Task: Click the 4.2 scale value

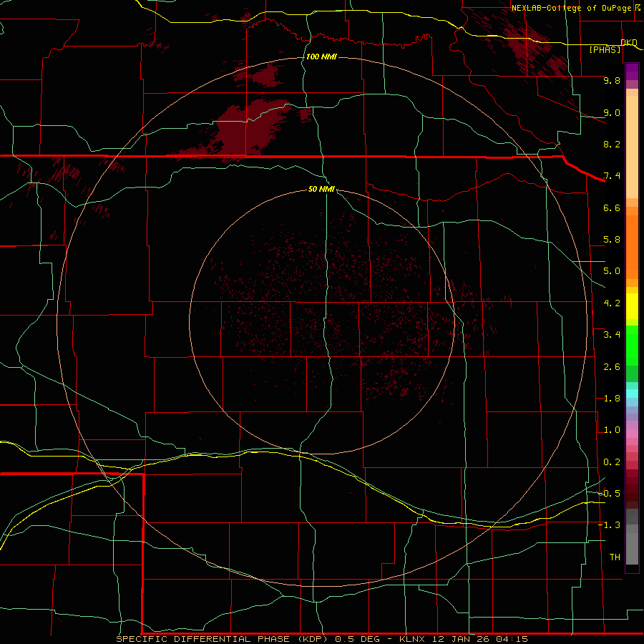Action: point(612,303)
